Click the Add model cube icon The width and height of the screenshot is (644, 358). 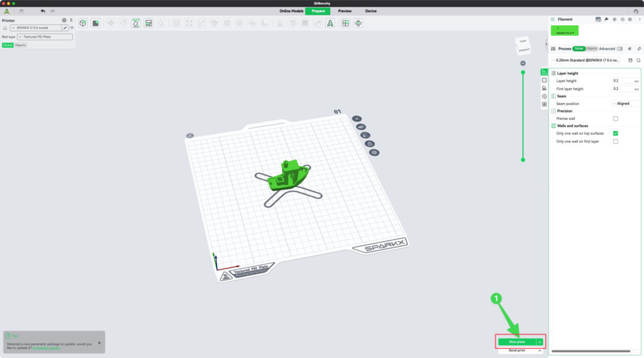pyautogui.click(x=82, y=23)
